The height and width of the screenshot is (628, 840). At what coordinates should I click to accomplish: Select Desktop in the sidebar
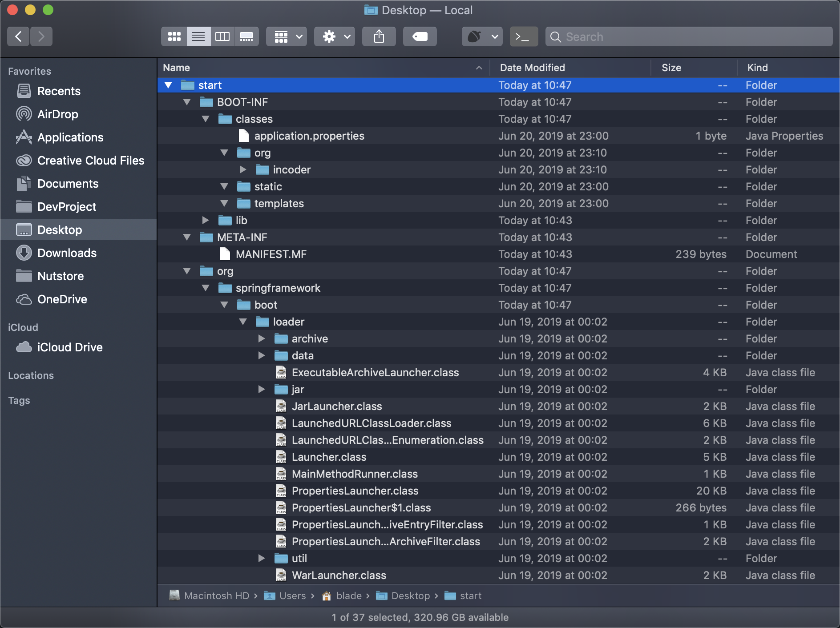pos(78,230)
